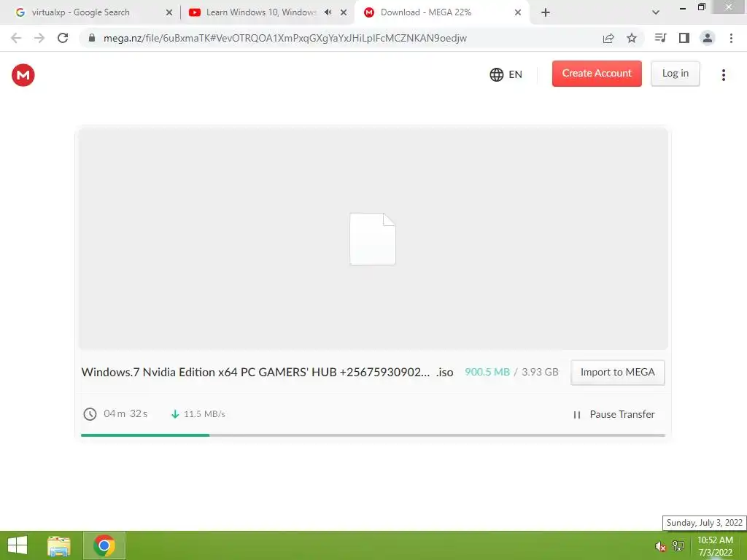Open File Explorer from taskbar
This screenshot has height=560, width=747.
[x=59, y=545]
